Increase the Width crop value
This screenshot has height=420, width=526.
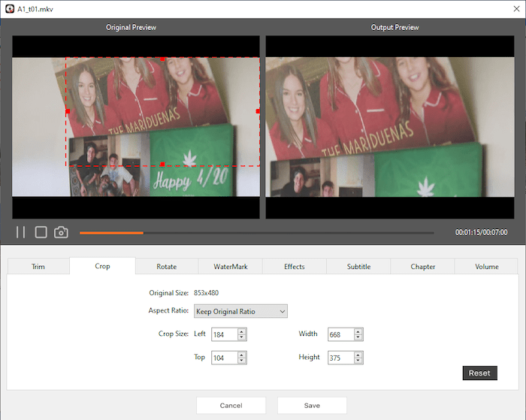point(358,331)
